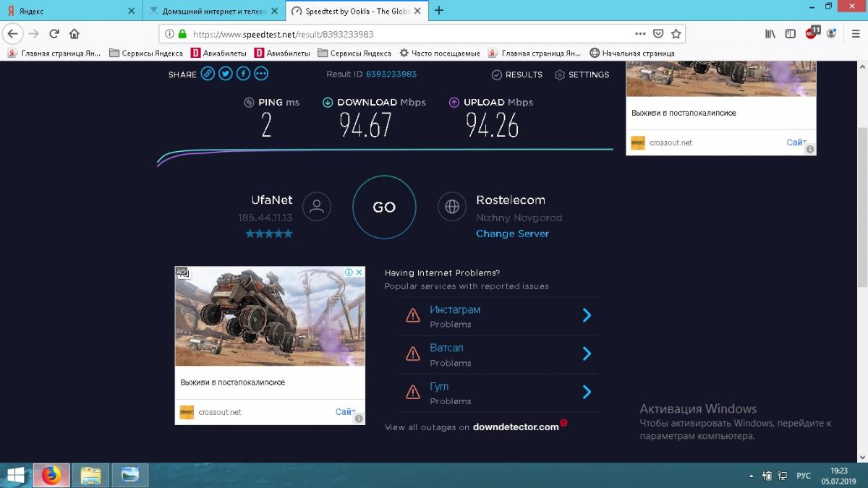Image resolution: width=868 pixels, height=488 pixels.
Task: Reload the current page
Action: point(54,33)
